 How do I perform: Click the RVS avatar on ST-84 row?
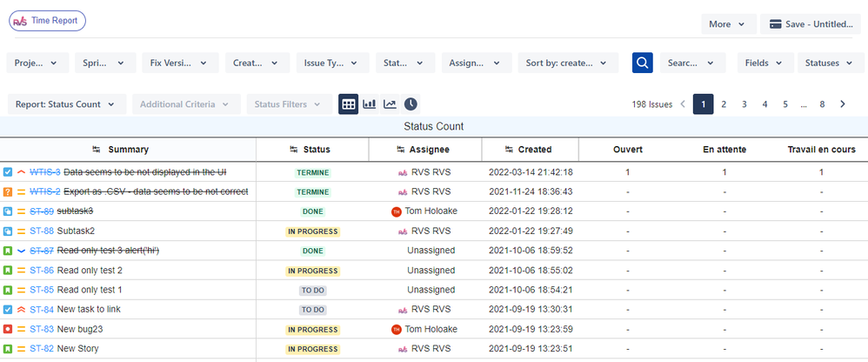click(x=403, y=310)
